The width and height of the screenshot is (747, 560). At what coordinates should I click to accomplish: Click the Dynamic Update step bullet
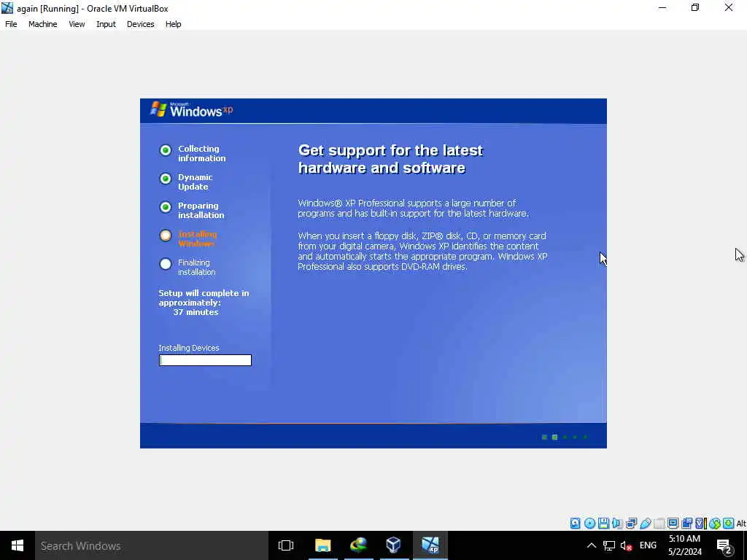click(x=166, y=179)
